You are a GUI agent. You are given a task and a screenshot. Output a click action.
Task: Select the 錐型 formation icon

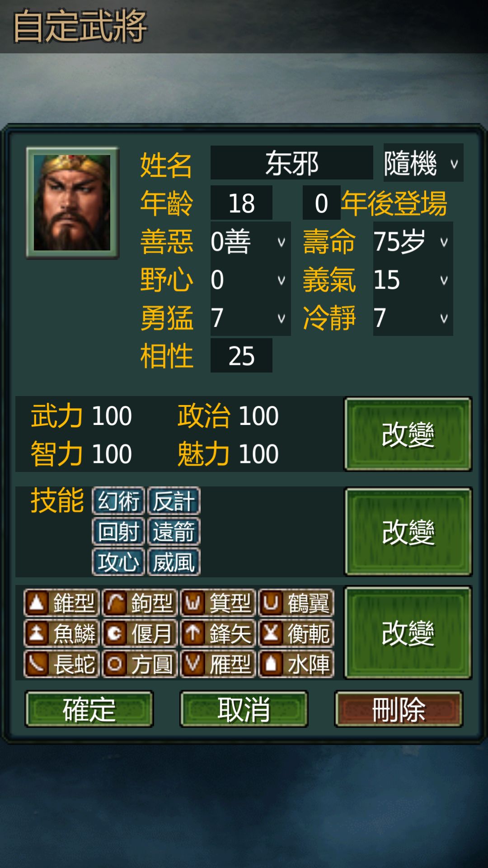pos(61,603)
